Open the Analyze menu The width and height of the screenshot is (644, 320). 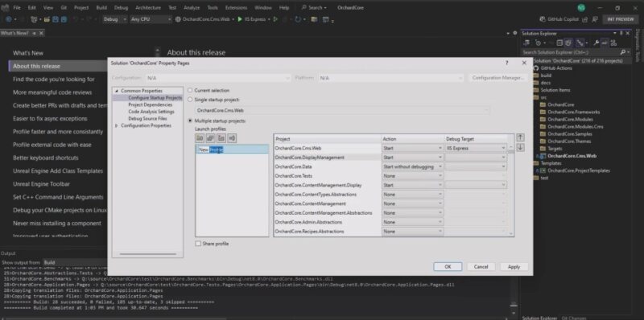pyautogui.click(x=192, y=8)
